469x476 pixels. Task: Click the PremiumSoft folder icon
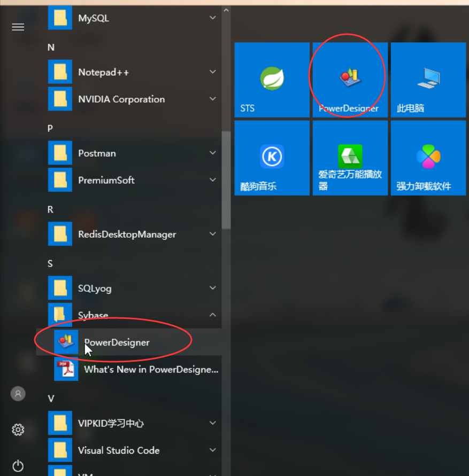[60, 180]
